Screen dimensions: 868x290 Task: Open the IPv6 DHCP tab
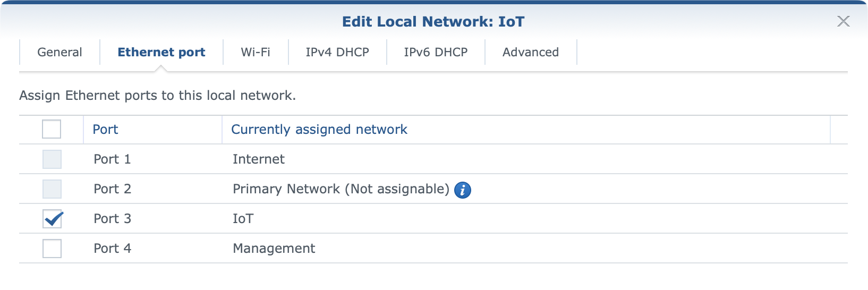point(436,52)
